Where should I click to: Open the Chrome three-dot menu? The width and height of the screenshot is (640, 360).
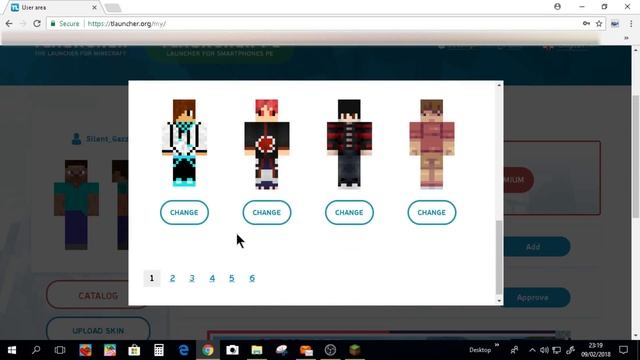pyautogui.click(x=631, y=24)
